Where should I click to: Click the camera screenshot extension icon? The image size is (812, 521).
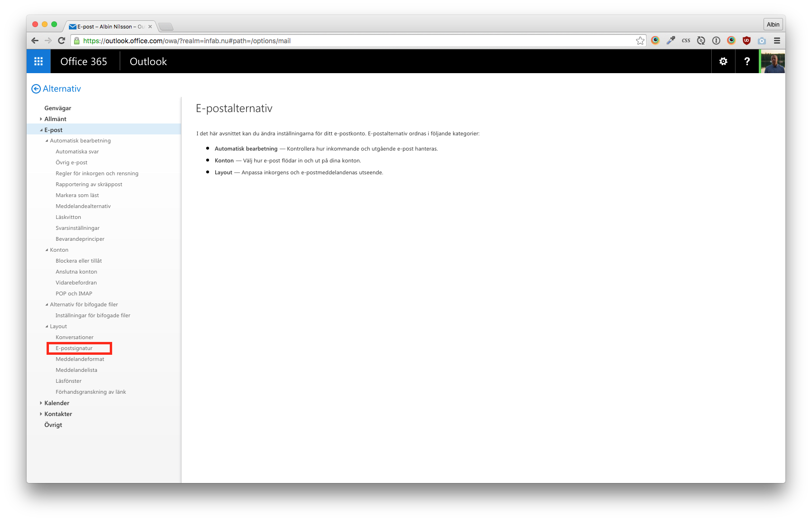click(x=762, y=41)
